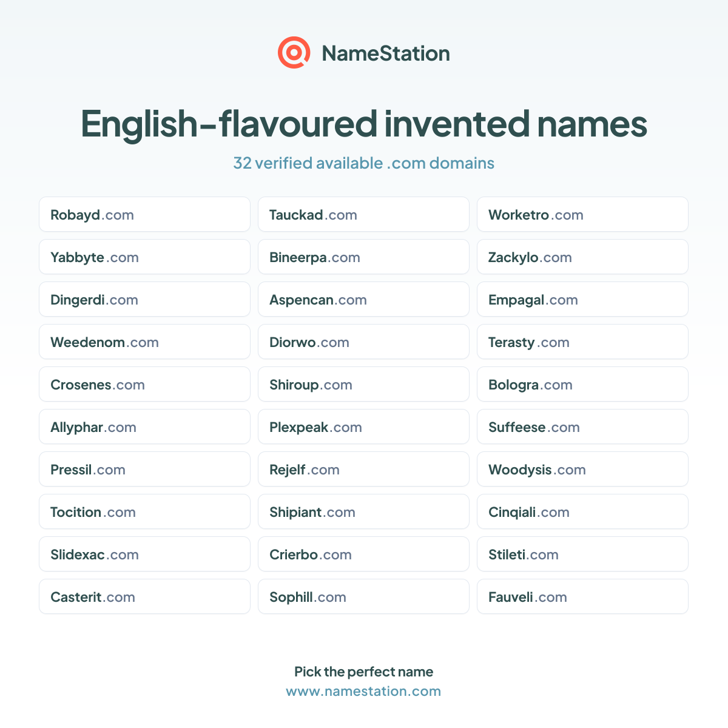Viewport: 728px width, 728px height.
Task: Click the Pick the perfect name text
Action: pyautogui.click(x=363, y=672)
